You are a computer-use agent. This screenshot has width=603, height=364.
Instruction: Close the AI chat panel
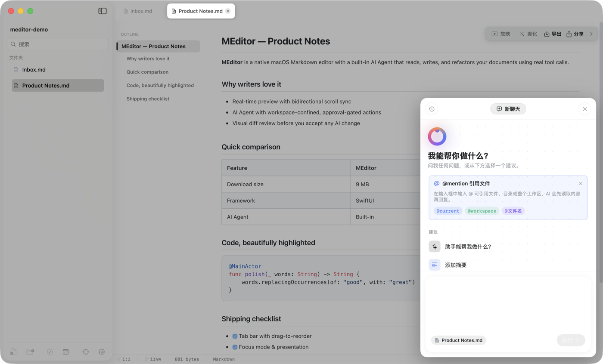[x=584, y=109]
